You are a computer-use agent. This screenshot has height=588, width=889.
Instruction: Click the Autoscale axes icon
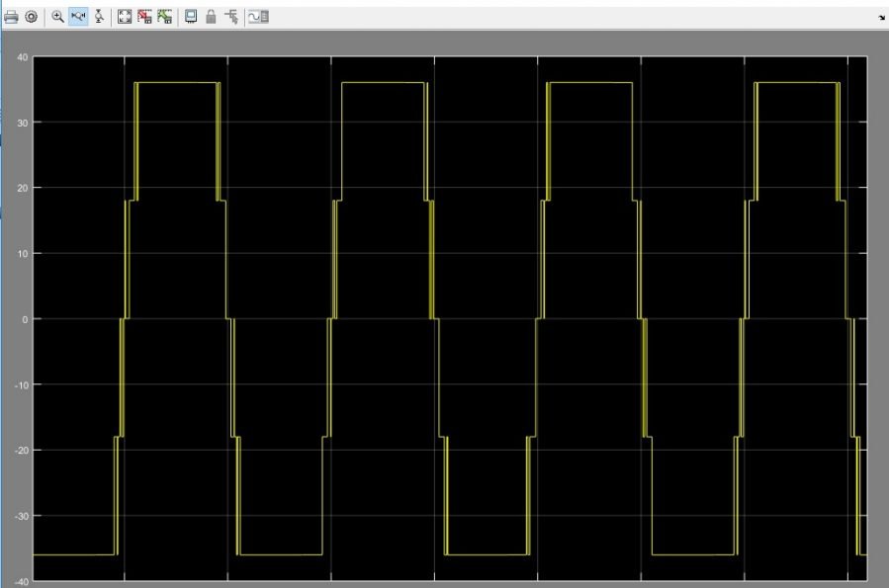tap(125, 17)
